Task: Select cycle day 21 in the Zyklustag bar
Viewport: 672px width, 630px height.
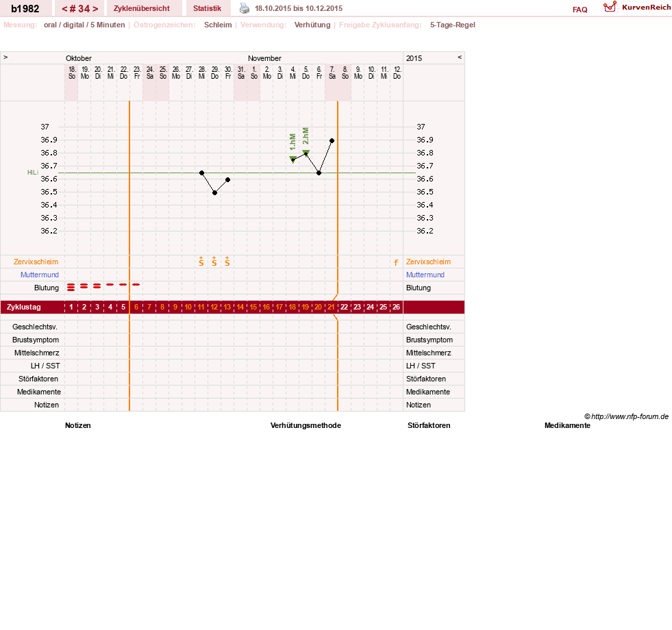Action: pyautogui.click(x=331, y=307)
